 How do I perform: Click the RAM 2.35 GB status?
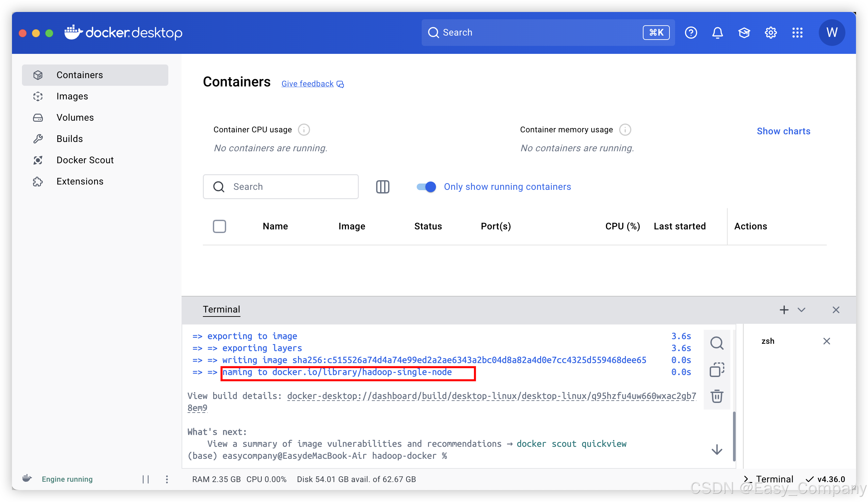pyautogui.click(x=216, y=479)
